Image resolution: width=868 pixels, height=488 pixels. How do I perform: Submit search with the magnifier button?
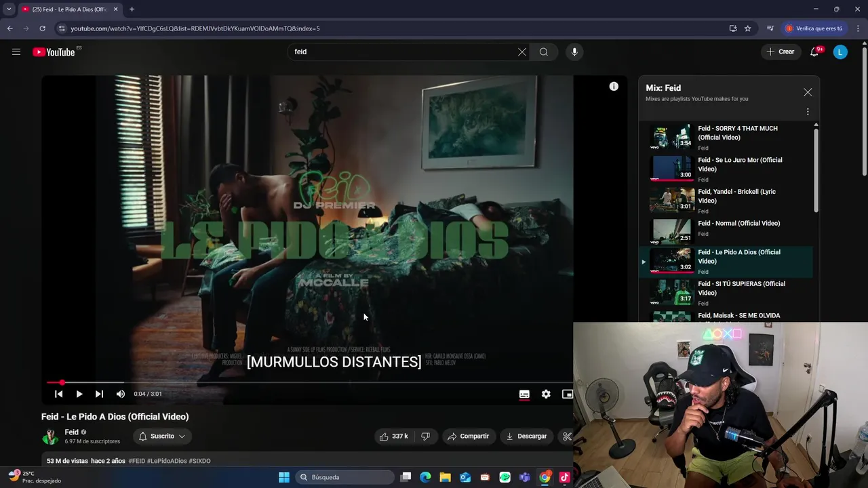pyautogui.click(x=544, y=52)
